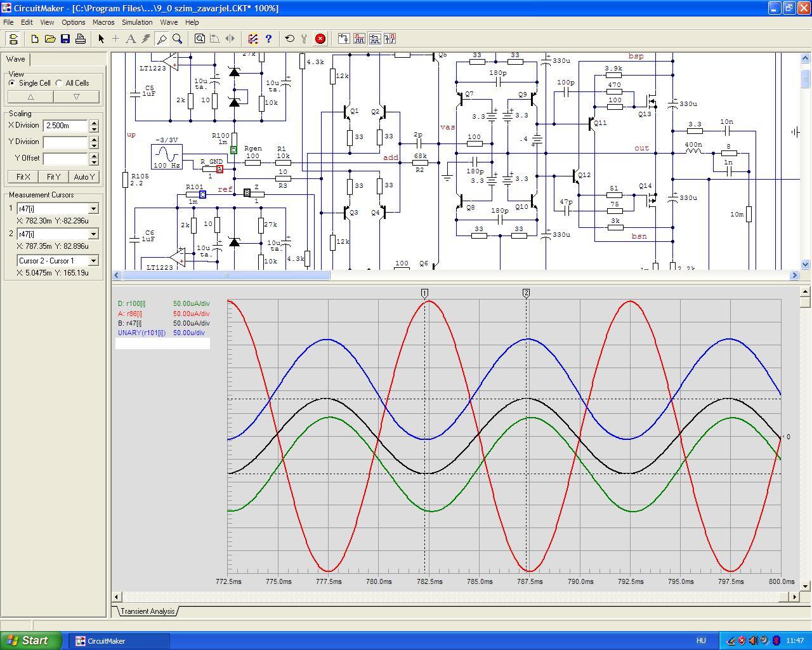Screen dimensions: 812x650
Task: Switch to the Transient Analysis tab
Action: pos(147,611)
